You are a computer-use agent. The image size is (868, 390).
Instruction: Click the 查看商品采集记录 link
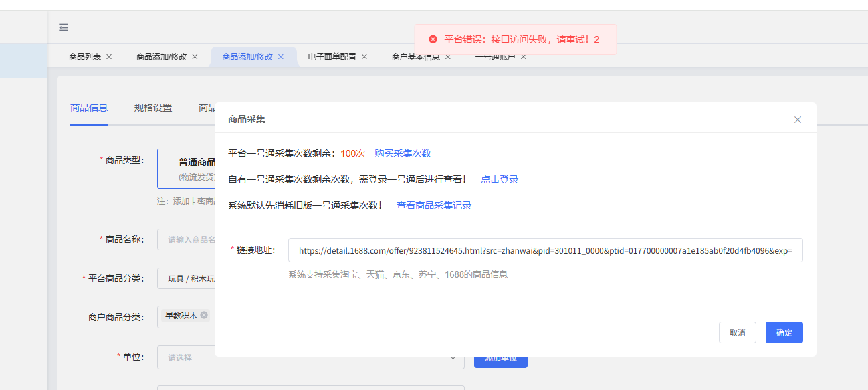click(434, 205)
